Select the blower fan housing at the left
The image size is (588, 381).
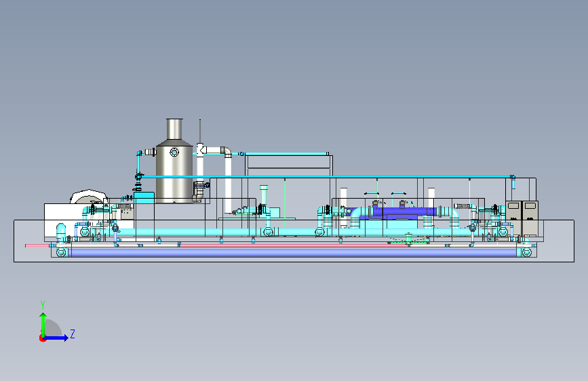pyautogui.click(x=90, y=197)
